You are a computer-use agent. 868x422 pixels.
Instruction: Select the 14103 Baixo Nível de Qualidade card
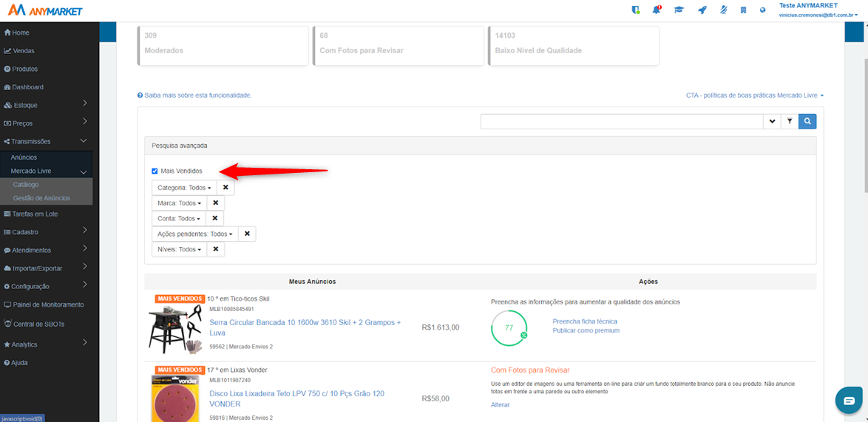pos(574,45)
